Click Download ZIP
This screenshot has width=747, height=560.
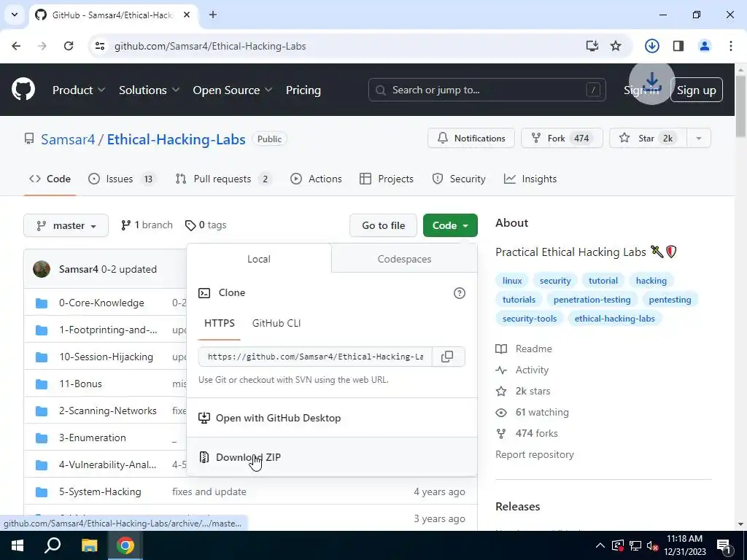pos(332,457)
